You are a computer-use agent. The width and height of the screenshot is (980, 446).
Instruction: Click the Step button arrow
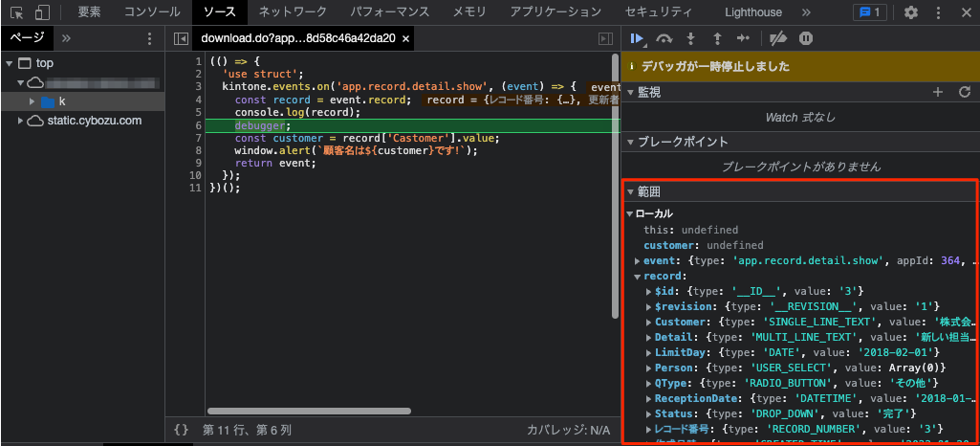coord(743,39)
